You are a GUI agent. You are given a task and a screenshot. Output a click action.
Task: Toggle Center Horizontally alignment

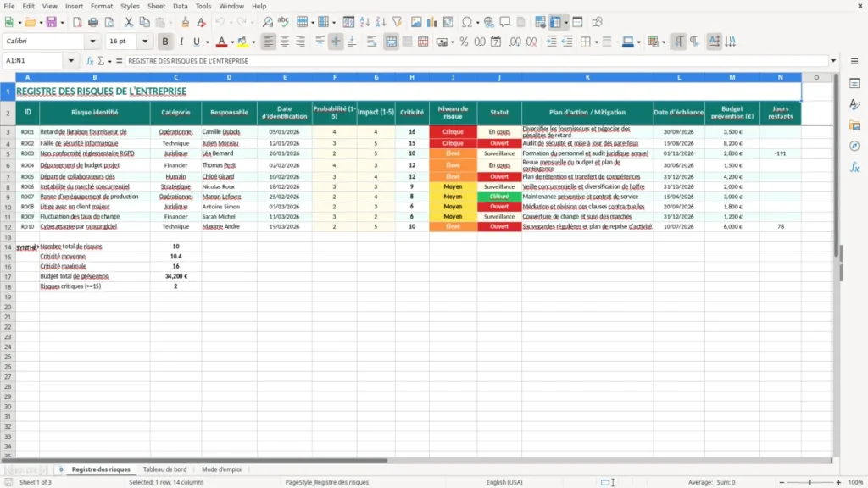(x=285, y=42)
